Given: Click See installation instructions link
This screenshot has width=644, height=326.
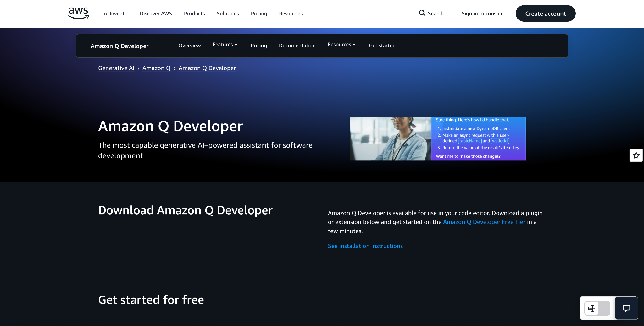Looking at the screenshot, I should pos(365,246).
